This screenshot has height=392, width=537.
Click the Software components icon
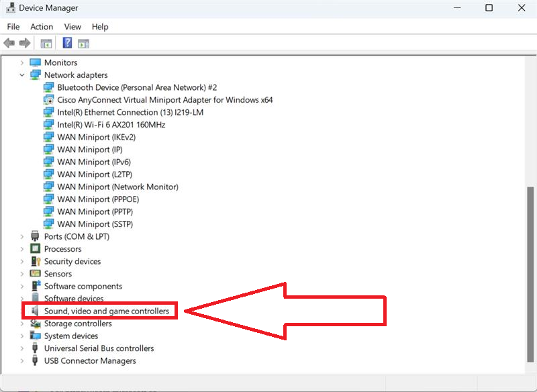(x=36, y=286)
